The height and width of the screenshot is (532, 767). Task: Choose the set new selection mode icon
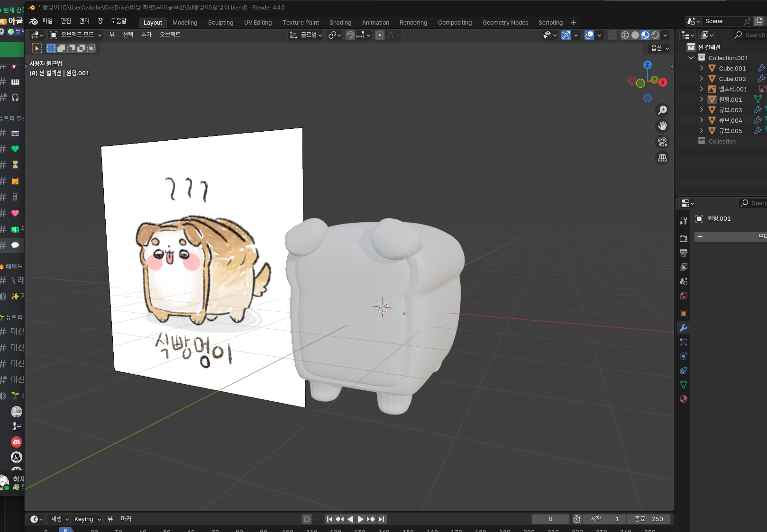pyautogui.click(x=51, y=48)
